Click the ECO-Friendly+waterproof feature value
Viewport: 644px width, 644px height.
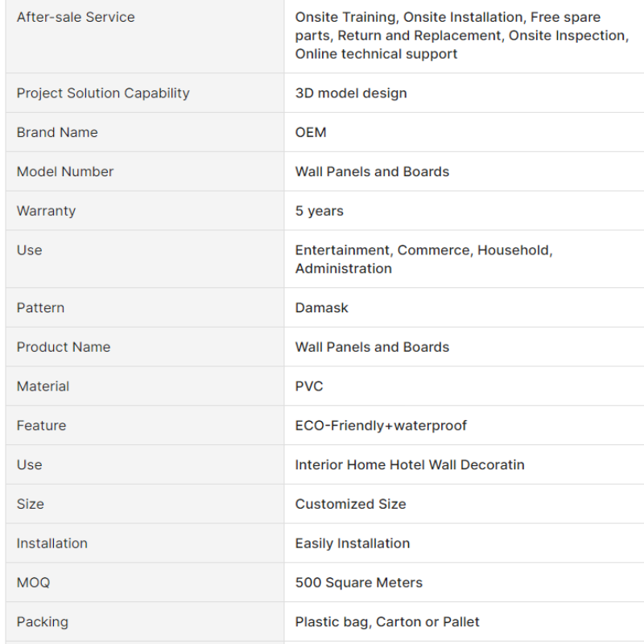(x=381, y=426)
